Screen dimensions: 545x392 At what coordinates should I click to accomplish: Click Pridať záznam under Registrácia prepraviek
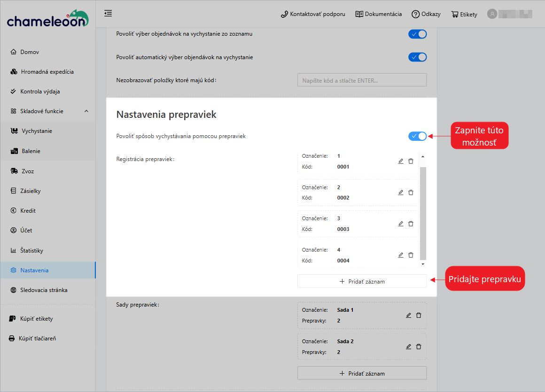[362, 281]
